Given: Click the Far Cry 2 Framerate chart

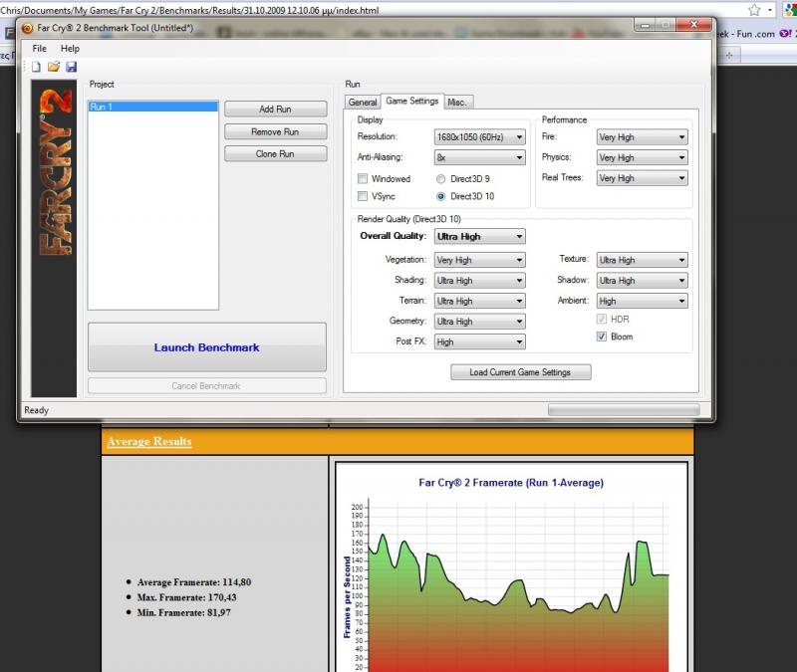Looking at the screenshot, I should click(x=511, y=567).
